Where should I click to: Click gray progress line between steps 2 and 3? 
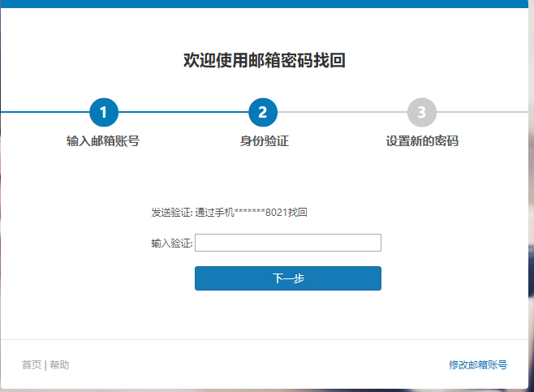tap(342, 112)
